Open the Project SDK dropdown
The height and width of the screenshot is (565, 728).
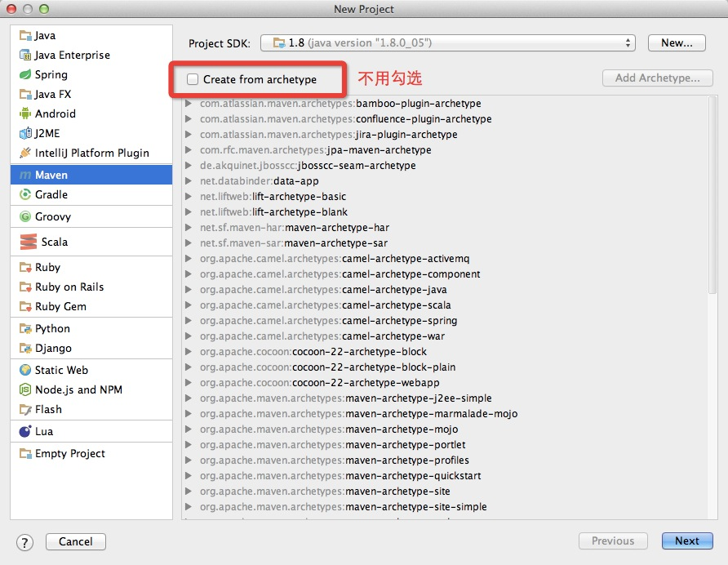pyautogui.click(x=447, y=42)
